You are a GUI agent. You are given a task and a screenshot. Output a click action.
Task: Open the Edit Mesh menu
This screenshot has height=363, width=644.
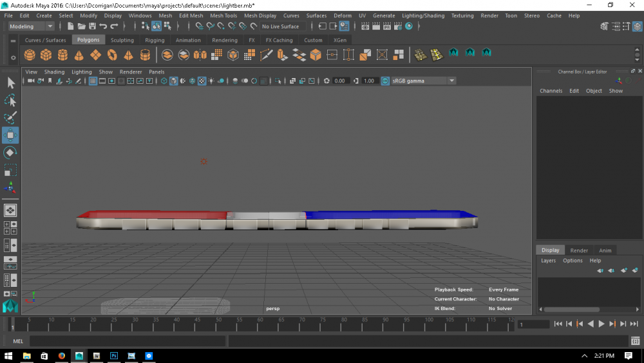191,15
